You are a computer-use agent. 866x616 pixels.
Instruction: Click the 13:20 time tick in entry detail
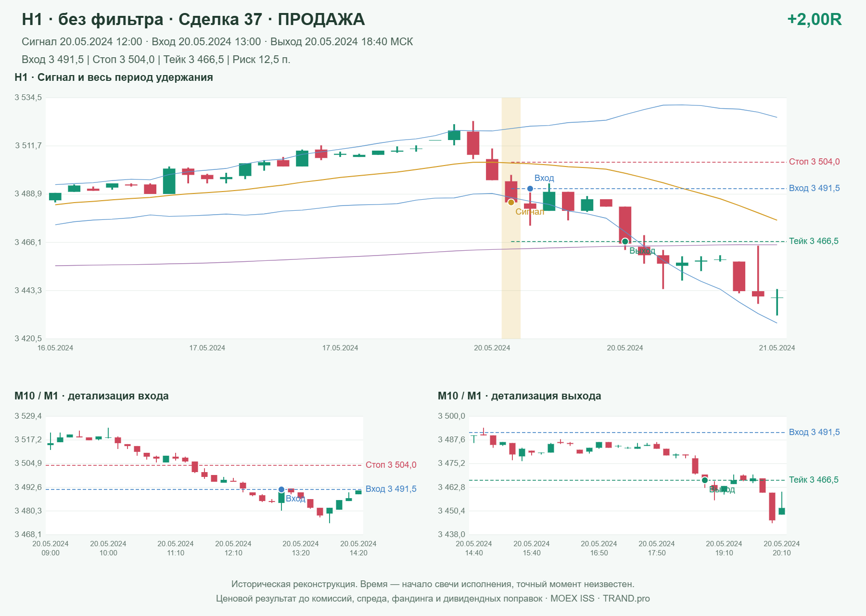[x=301, y=553]
